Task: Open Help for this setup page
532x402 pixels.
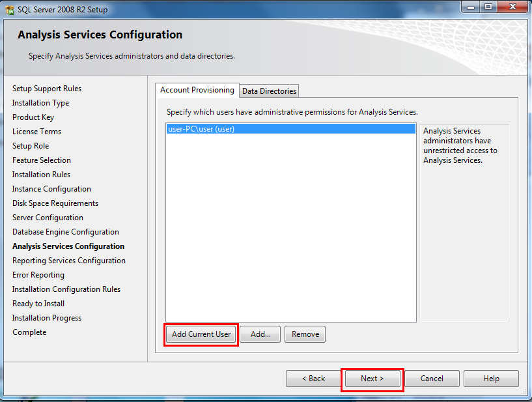Action: [x=491, y=379]
